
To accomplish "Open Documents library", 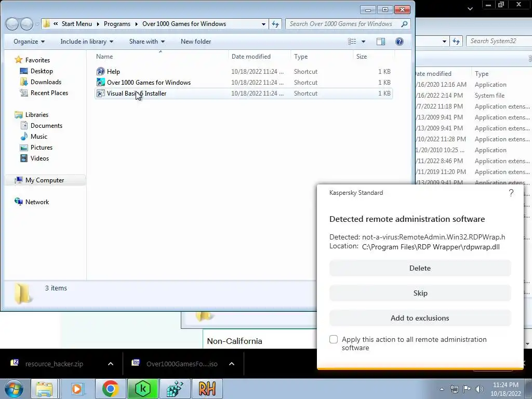I will (42, 126).
